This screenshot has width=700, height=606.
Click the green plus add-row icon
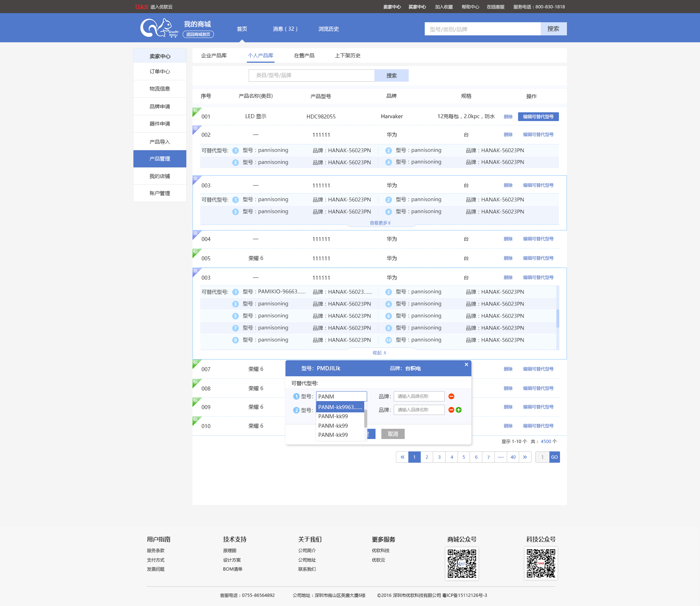(x=459, y=410)
